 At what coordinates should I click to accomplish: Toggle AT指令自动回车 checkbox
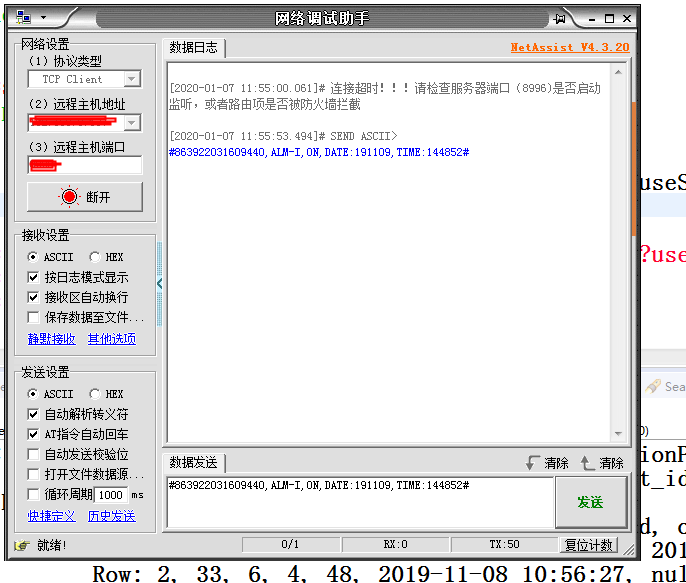(33, 434)
